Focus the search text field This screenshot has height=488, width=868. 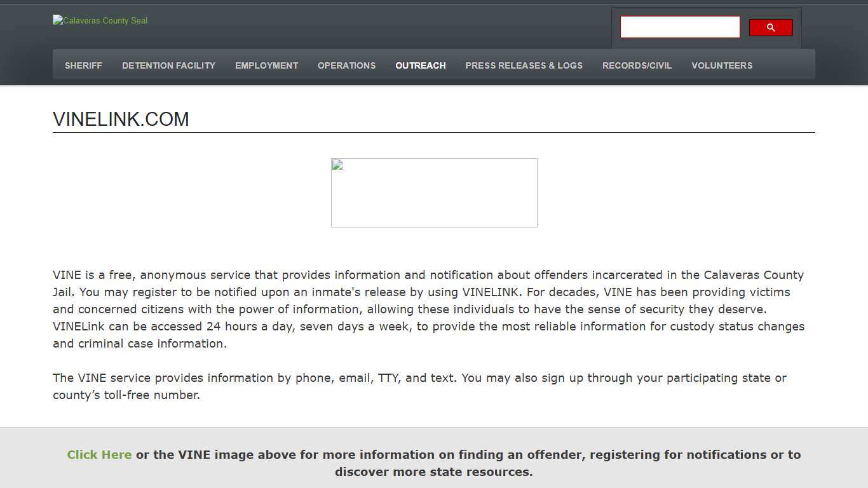click(679, 27)
